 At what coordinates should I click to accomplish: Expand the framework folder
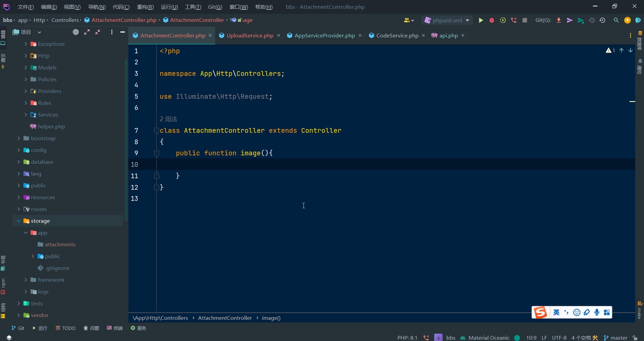coord(26,280)
